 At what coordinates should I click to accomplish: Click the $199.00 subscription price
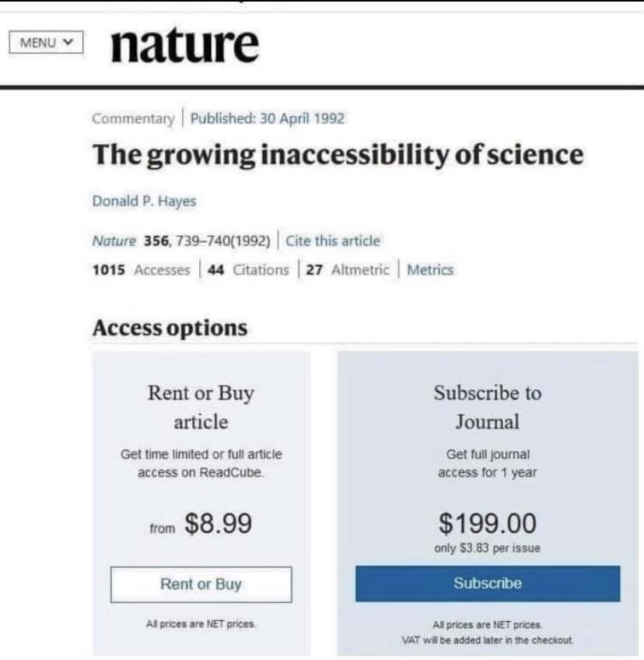(x=488, y=523)
